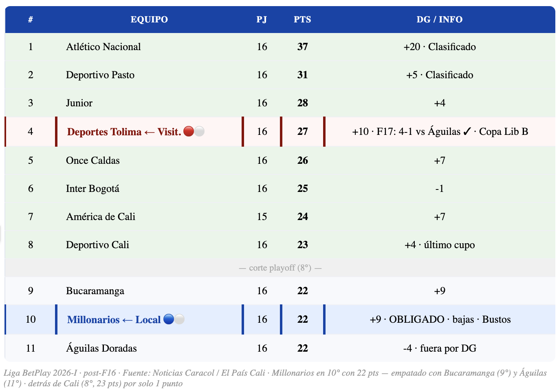Click the Deportivo Cali team row
The image size is (559, 392).
pos(280,245)
